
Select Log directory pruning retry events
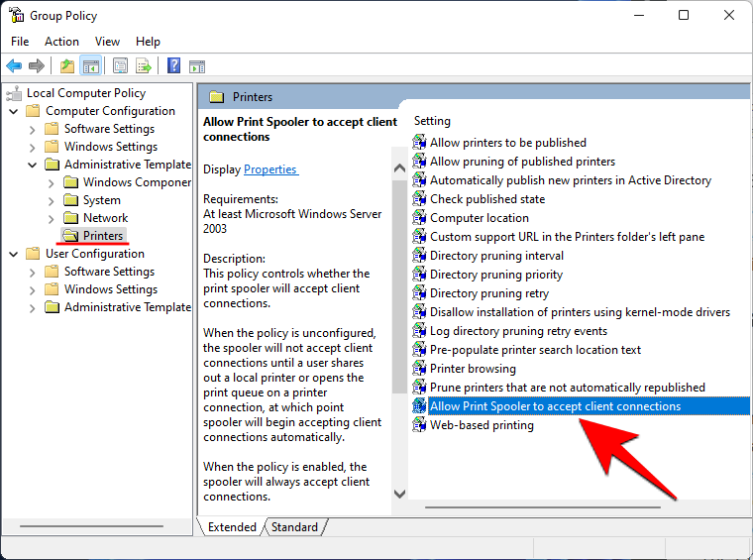(x=518, y=330)
